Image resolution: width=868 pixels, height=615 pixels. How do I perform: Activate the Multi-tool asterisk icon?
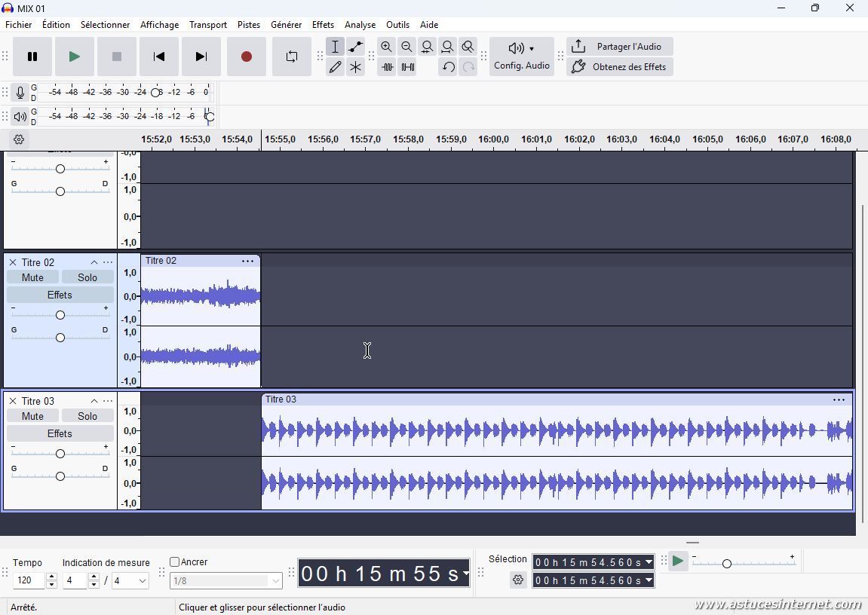[355, 67]
